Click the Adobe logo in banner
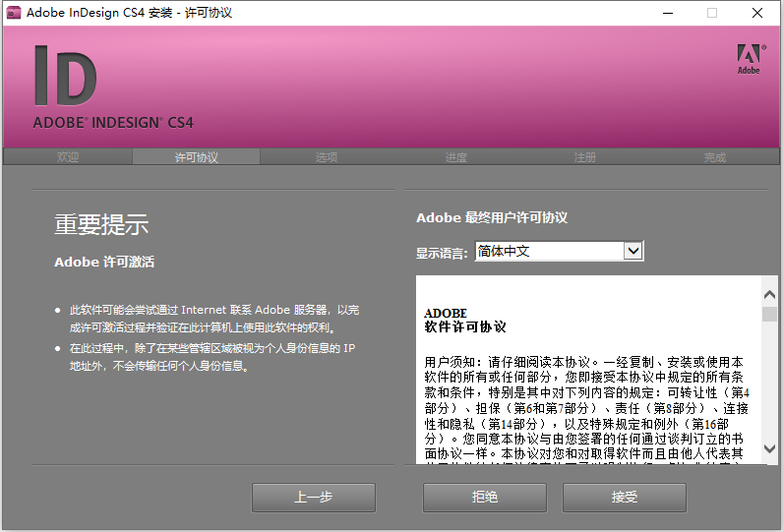Screen dimensions: 783x532 (752, 59)
